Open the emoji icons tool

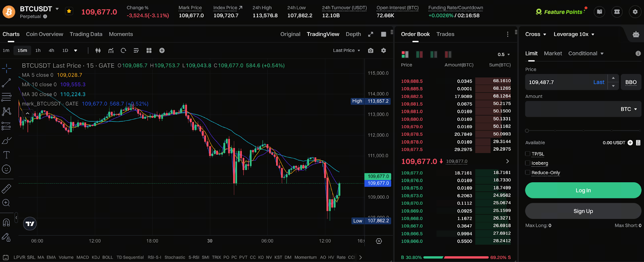[6, 169]
